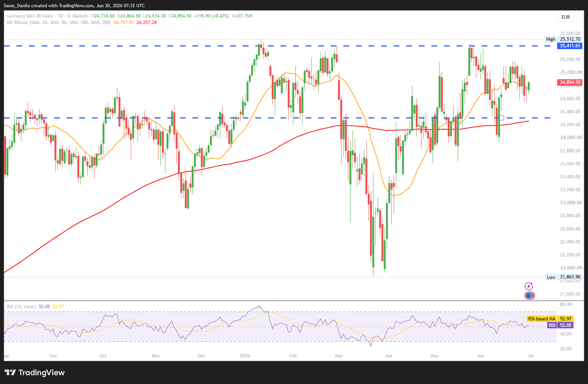Click the 20.00 RSI axis label
This screenshot has height=384, width=588.
[566, 349]
